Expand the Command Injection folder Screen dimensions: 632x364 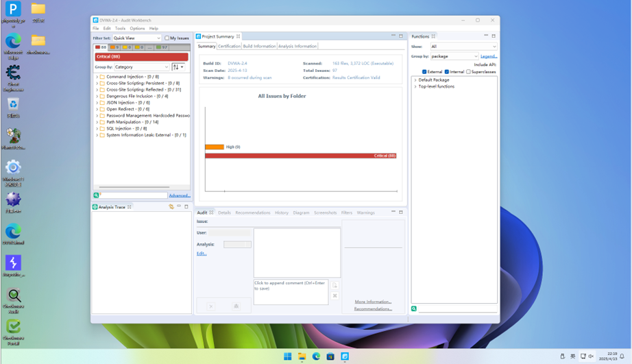[x=97, y=77]
